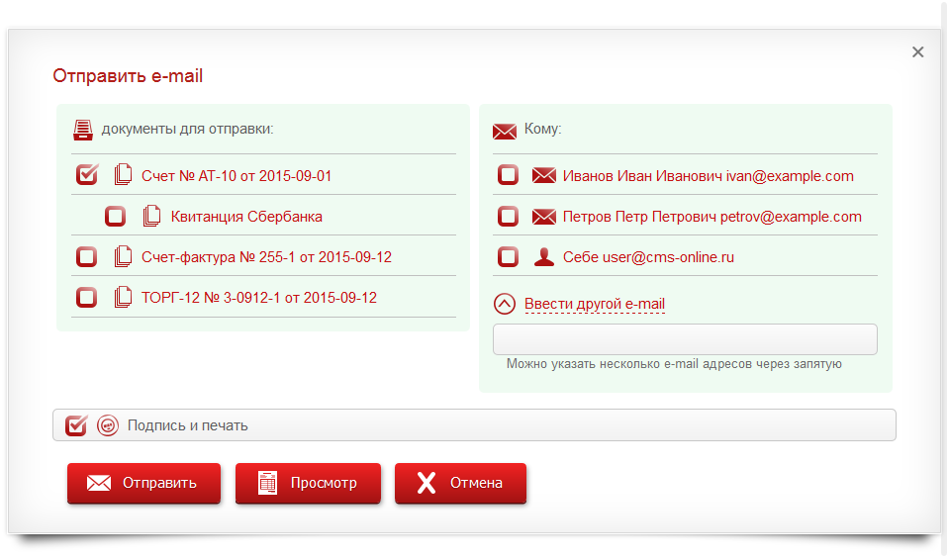Click the printer icon in documents header
The height and width of the screenshot is (560, 949).
[x=83, y=130]
